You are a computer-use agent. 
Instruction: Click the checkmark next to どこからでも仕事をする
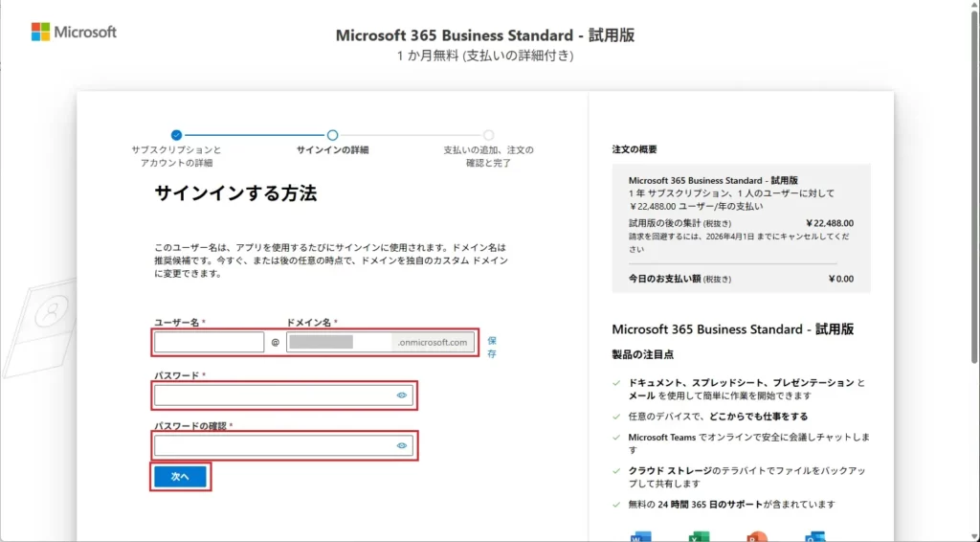point(617,417)
